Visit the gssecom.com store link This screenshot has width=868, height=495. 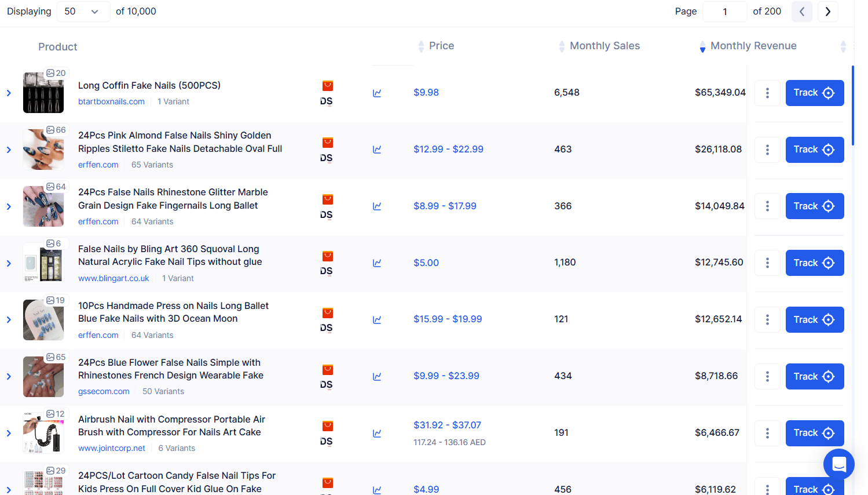[x=104, y=391]
